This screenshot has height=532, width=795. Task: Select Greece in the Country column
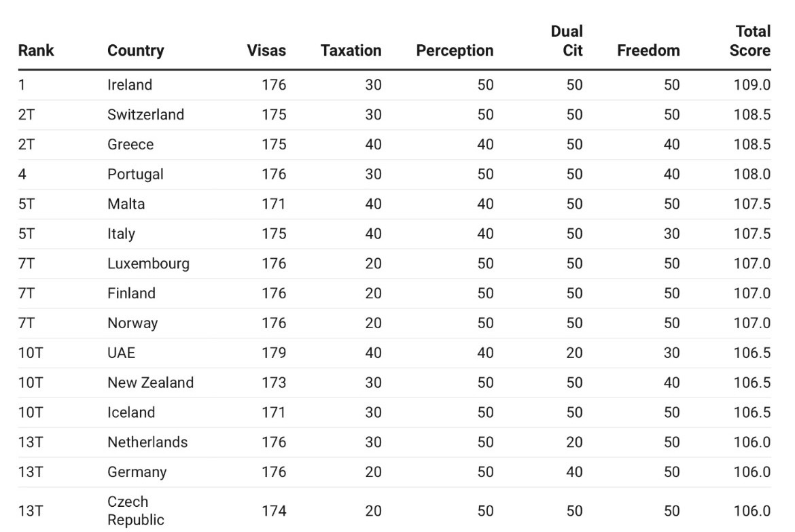[x=130, y=144]
